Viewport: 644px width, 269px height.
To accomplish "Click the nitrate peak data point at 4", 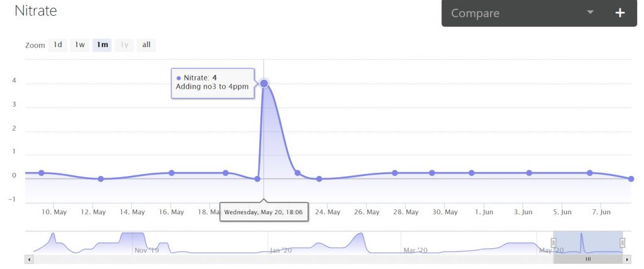I will click(x=264, y=83).
